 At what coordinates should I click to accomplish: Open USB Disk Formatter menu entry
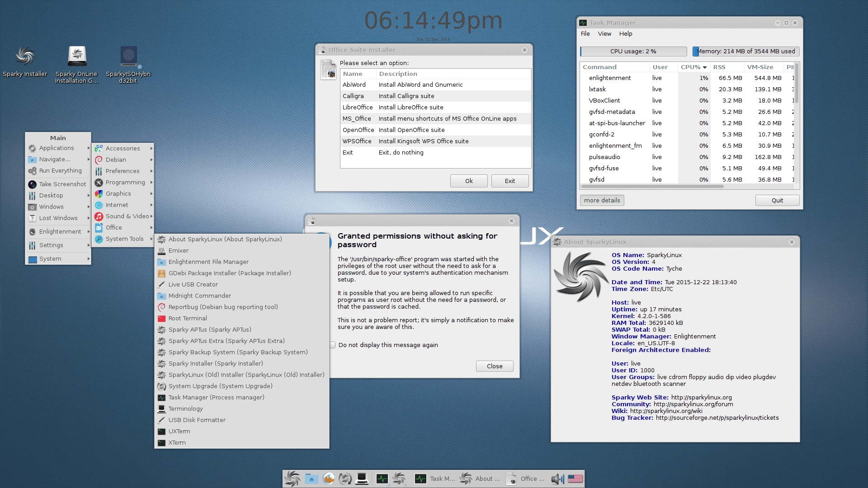pyautogui.click(x=242, y=420)
